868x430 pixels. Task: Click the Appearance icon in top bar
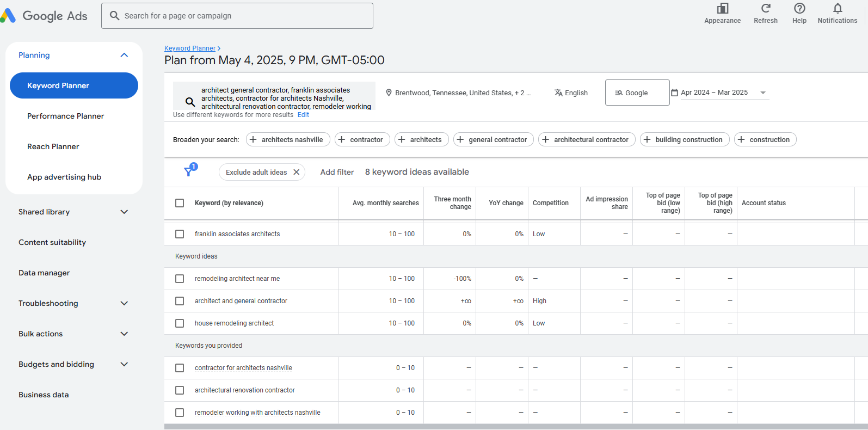click(x=722, y=9)
